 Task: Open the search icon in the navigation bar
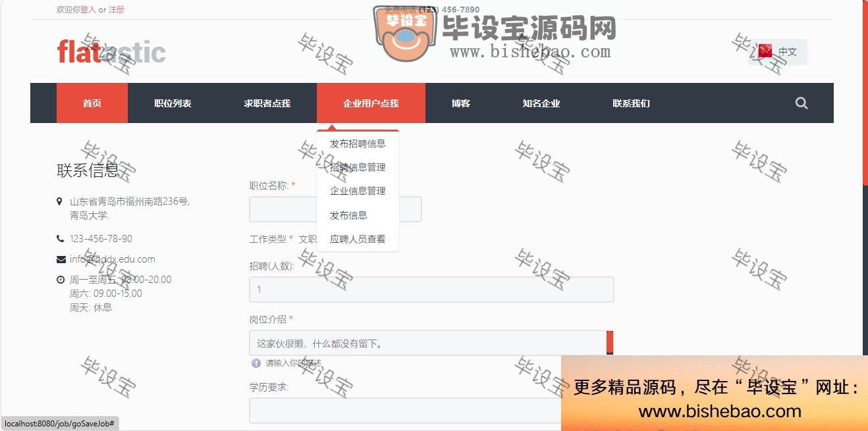click(801, 103)
